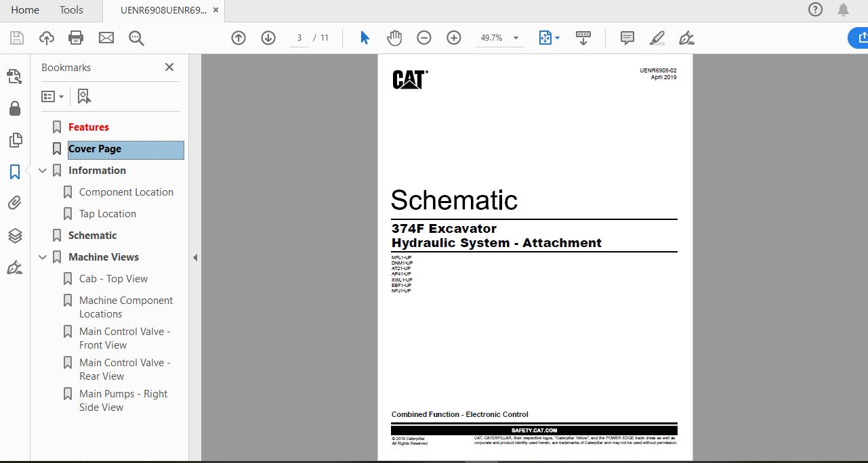Switch to the Home tab
The height and width of the screenshot is (463, 868).
pos(25,9)
